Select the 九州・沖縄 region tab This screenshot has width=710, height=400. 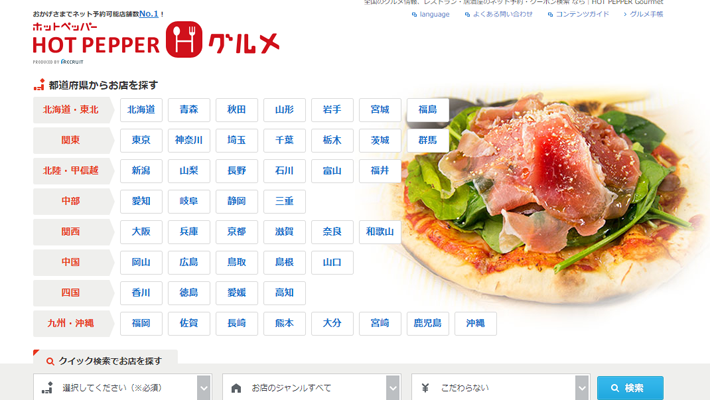click(x=73, y=323)
